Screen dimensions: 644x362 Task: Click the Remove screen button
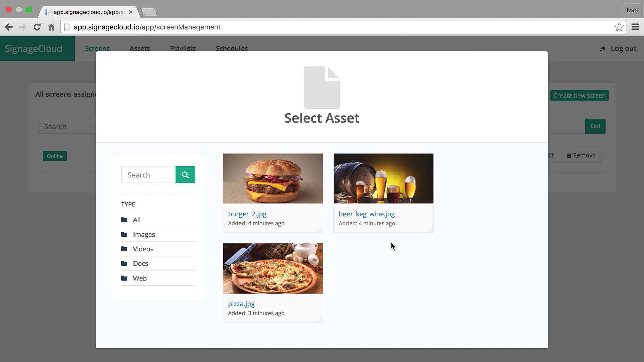[581, 156]
